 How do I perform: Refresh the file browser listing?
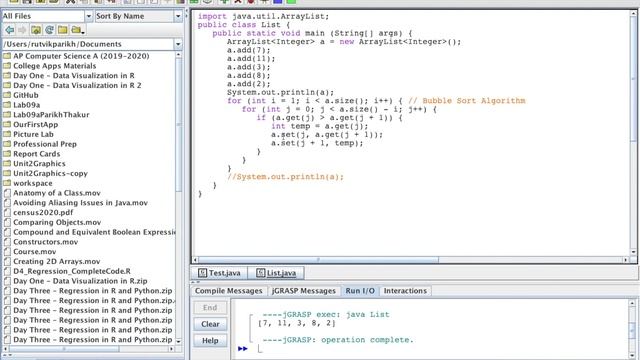49,30
